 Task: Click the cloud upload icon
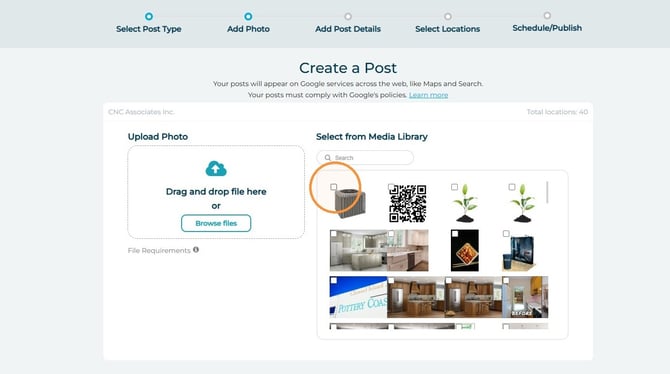pyautogui.click(x=216, y=168)
